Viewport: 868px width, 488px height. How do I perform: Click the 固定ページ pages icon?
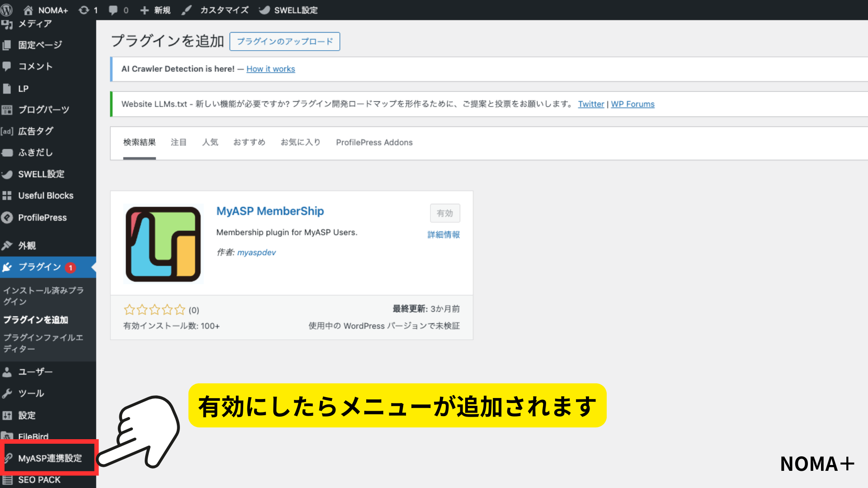7,45
